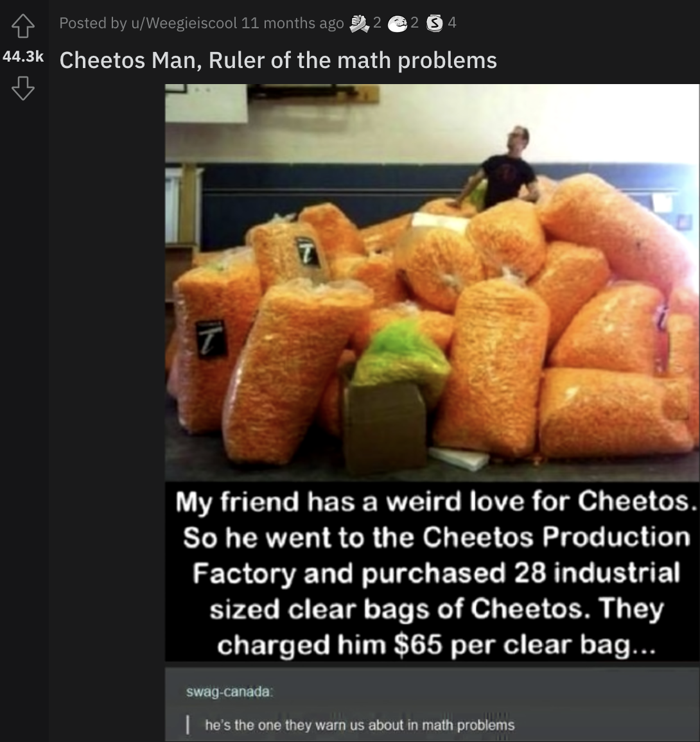Click the '11 months ago' timestamp

point(293,22)
